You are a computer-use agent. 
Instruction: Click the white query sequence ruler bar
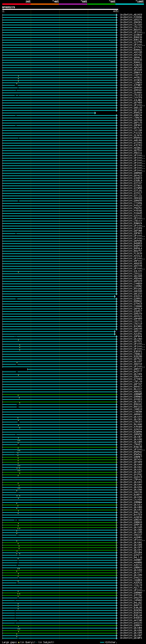60,10
